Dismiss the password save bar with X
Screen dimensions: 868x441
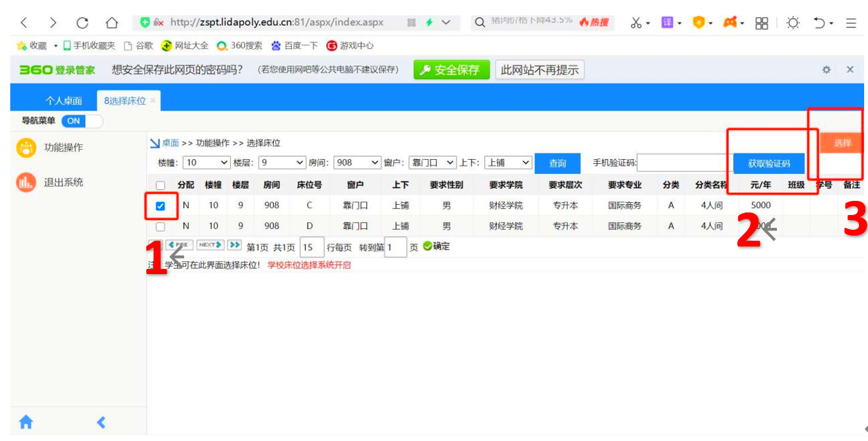click(850, 69)
